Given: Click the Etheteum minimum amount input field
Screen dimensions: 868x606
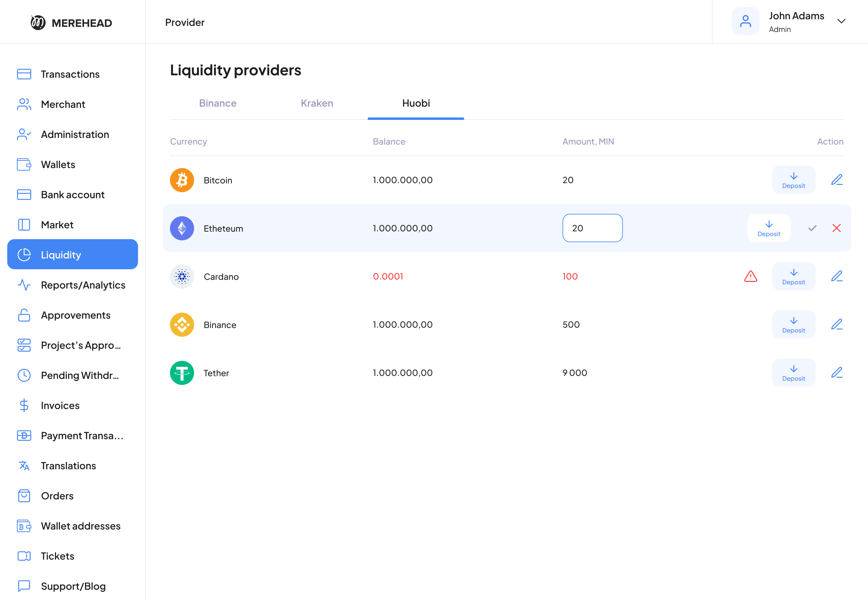Looking at the screenshot, I should coord(592,228).
